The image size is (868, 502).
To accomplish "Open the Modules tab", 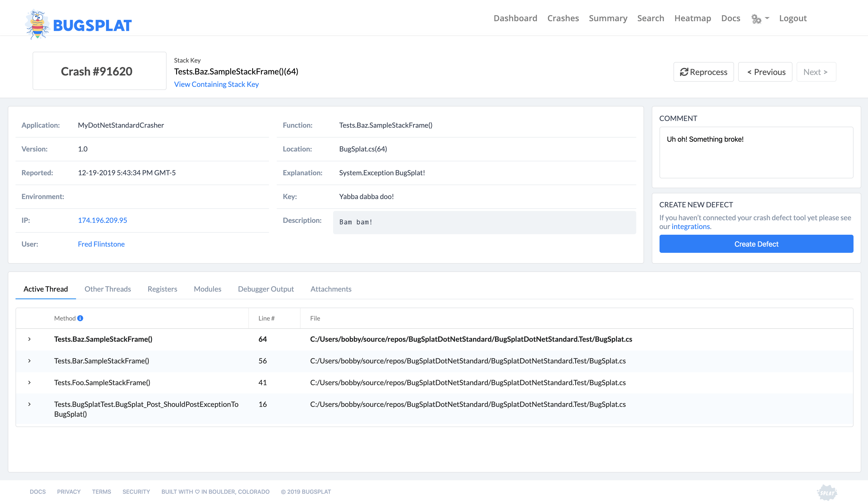I will [207, 289].
